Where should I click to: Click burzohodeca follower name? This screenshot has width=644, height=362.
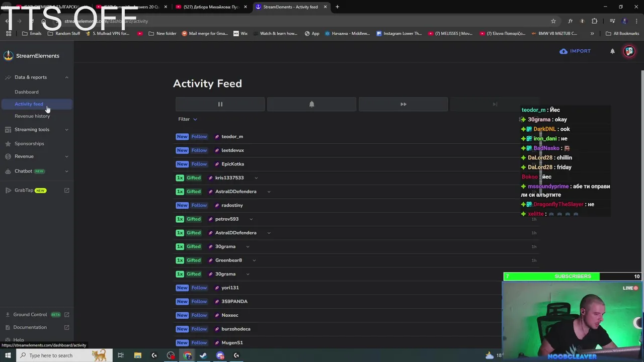[x=236, y=329]
